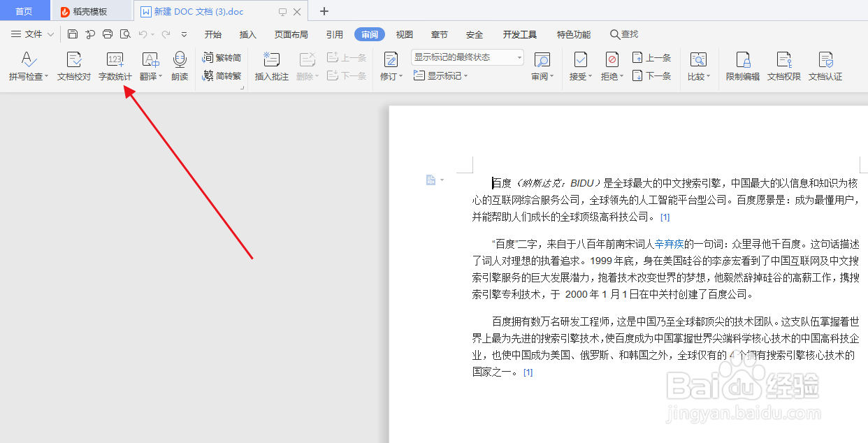Click the 拒绝 reject change icon
The image size is (868, 443).
(612, 59)
